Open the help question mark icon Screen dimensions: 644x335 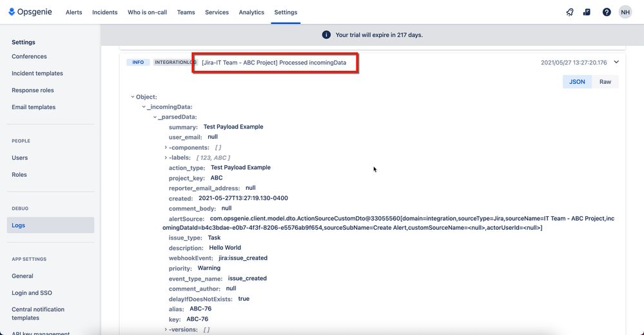[x=607, y=12]
